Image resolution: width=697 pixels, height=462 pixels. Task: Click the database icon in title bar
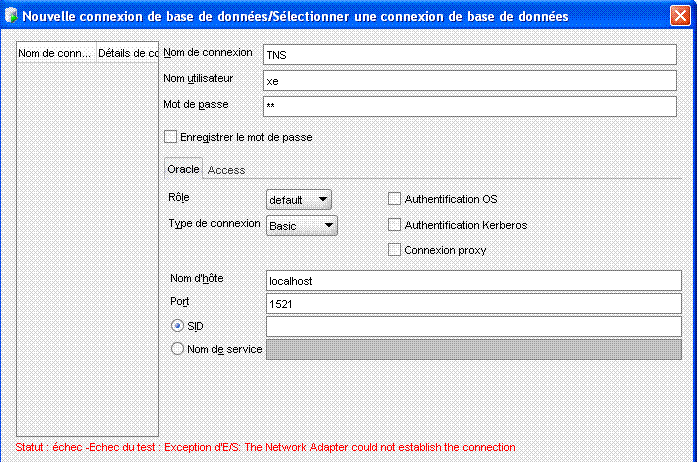click(x=11, y=16)
